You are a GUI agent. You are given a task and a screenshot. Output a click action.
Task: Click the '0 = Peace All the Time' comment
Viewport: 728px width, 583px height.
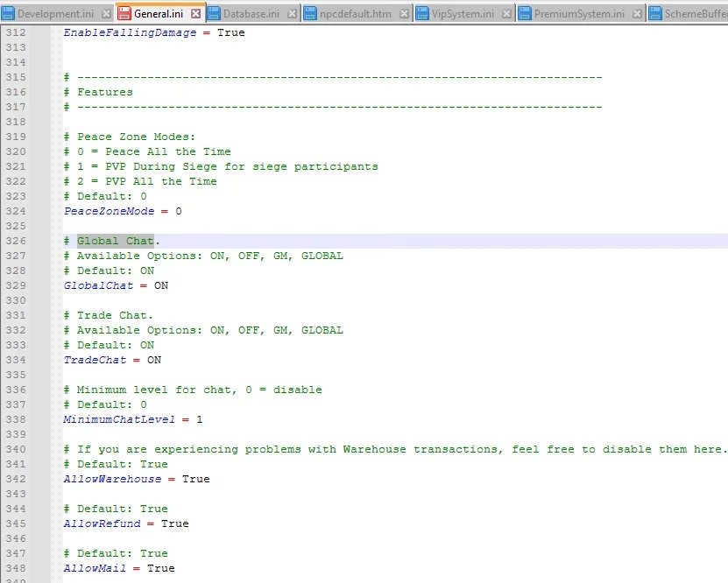pyautogui.click(x=147, y=151)
